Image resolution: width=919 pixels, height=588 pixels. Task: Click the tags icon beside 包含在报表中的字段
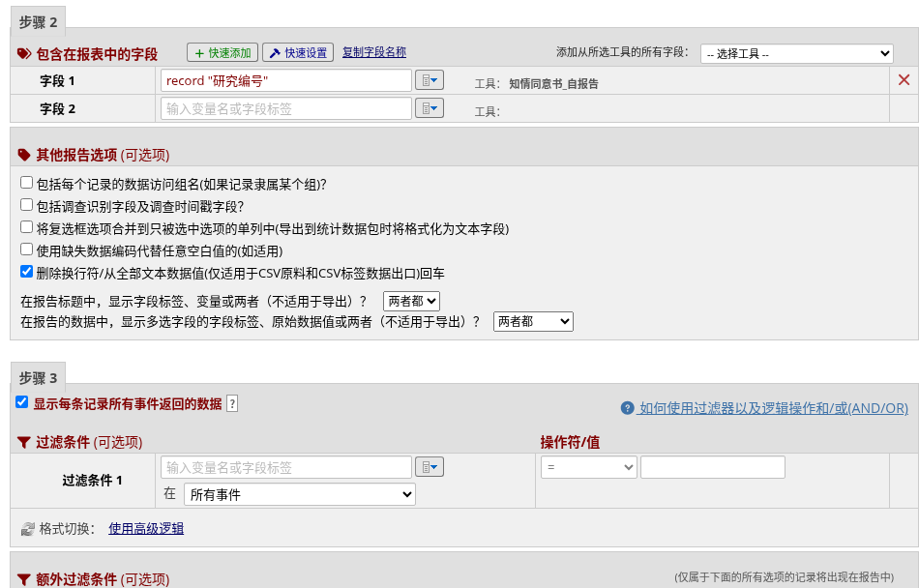[x=24, y=54]
